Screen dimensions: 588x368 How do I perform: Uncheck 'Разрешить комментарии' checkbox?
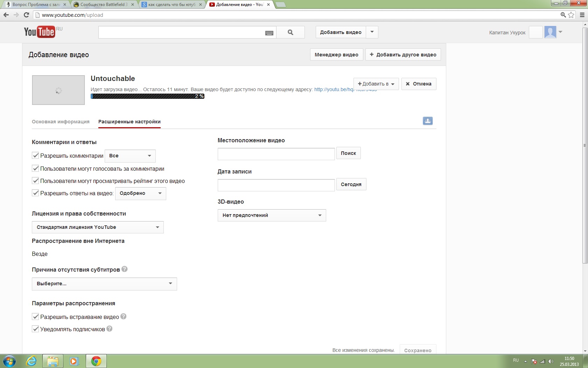coord(35,156)
